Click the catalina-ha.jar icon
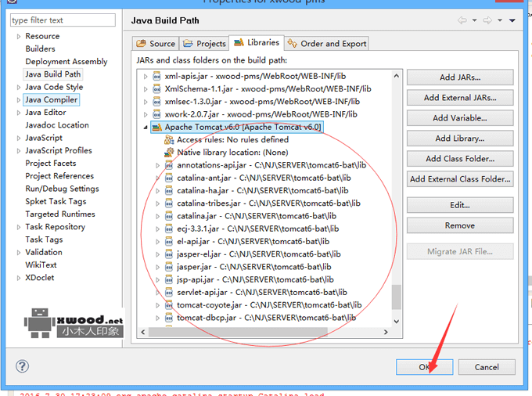This screenshot has width=532, height=396. [169, 191]
